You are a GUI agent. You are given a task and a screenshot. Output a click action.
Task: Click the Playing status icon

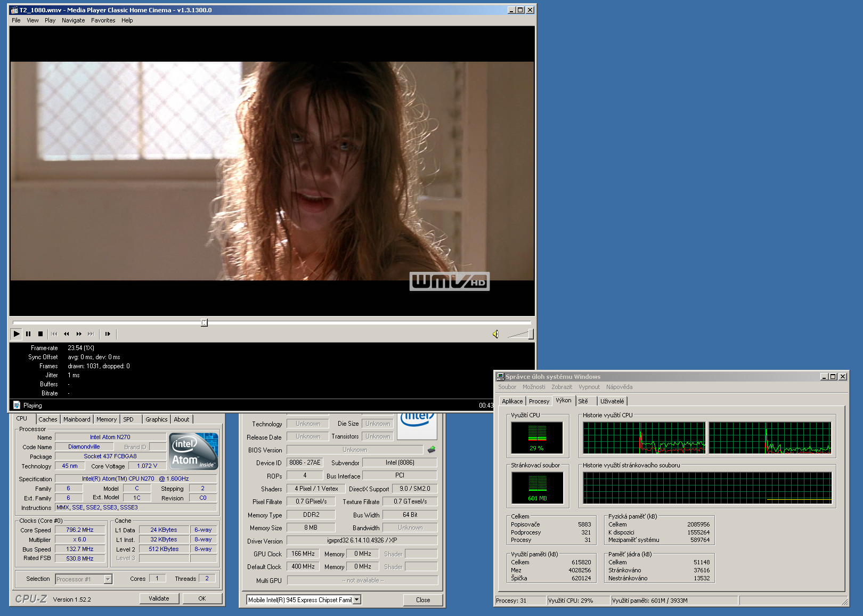pyautogui.click(x=17, y=405)
